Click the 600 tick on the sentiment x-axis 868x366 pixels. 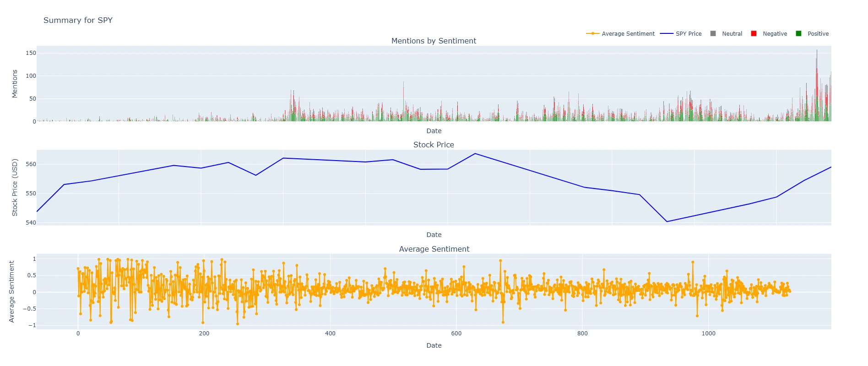(x=456, y=334)
